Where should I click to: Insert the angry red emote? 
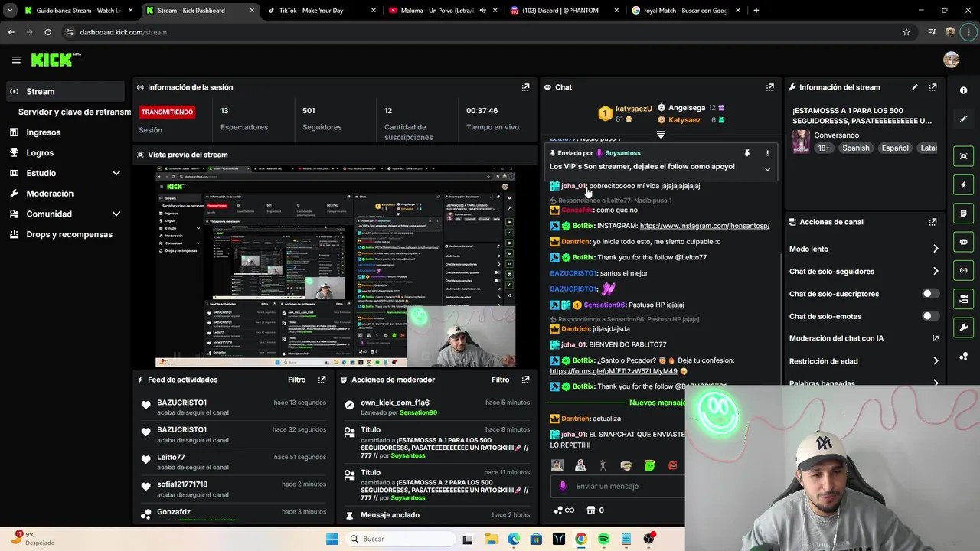673,465
